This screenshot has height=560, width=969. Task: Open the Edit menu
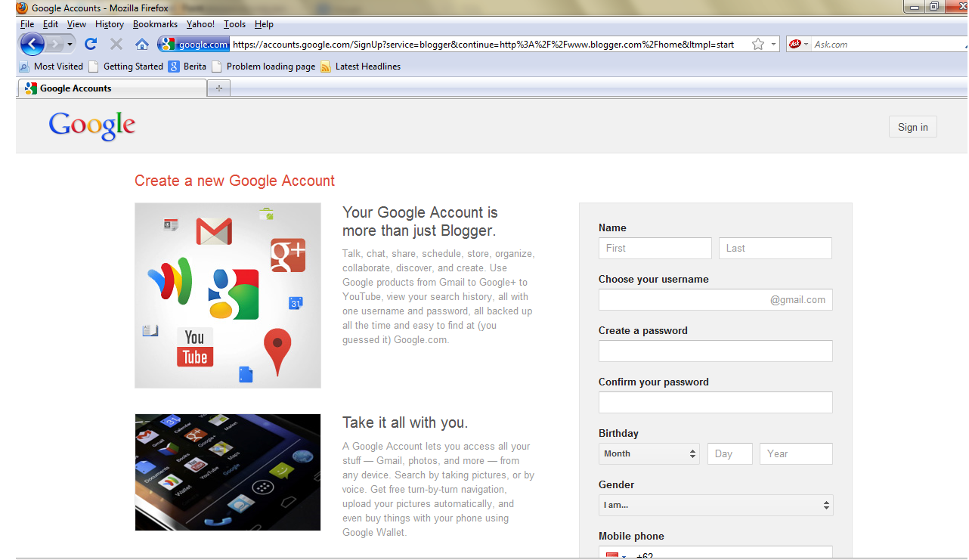(51, 24)
